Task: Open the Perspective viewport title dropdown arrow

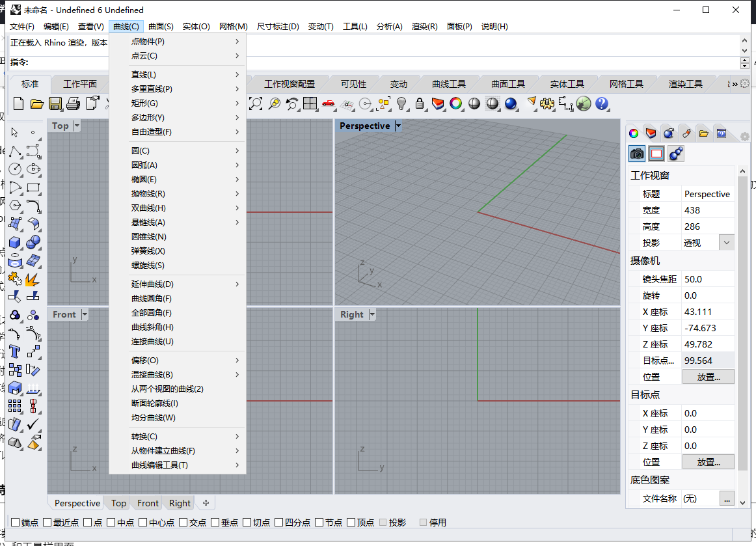Action: pos(398,126)
